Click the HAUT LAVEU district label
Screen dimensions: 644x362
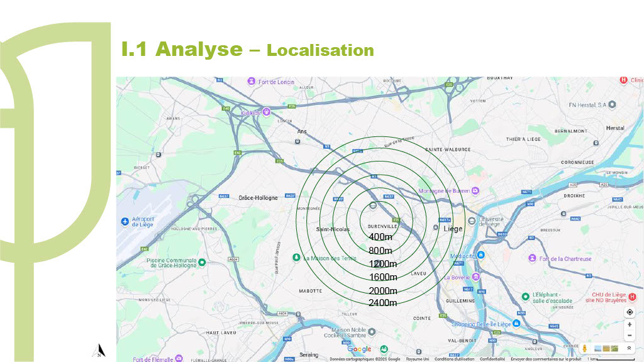click(221, 333)
